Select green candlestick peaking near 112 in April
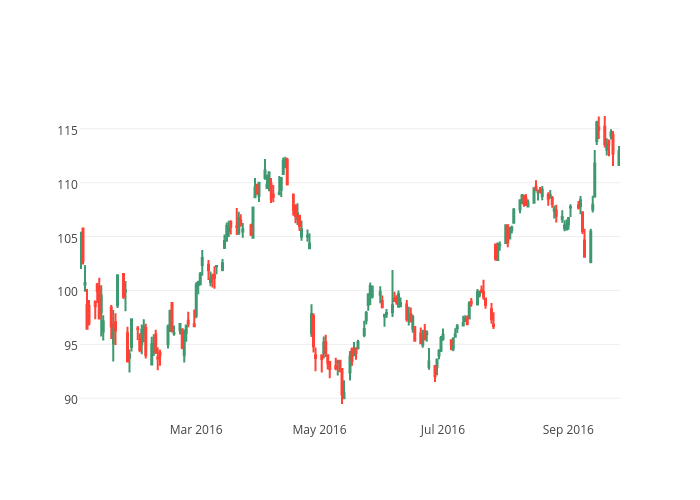The height and width of the screenshot is (500, 700). (285, 164)
